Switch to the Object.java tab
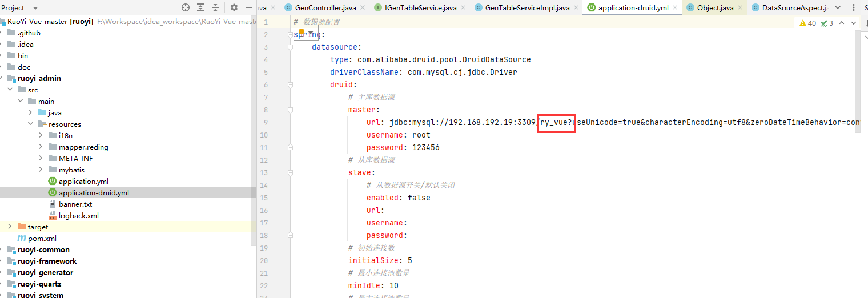The height and width of the screenshot is (298, 868). [x=715, y=7]
